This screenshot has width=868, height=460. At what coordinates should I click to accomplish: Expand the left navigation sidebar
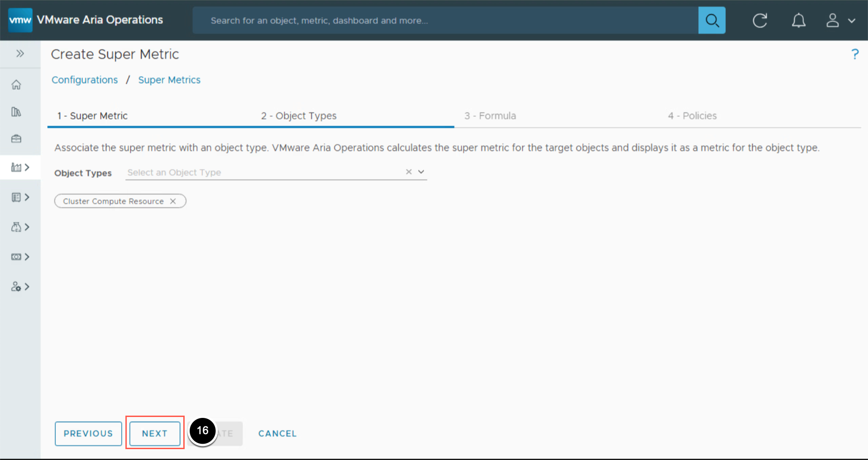click(20, 54)
